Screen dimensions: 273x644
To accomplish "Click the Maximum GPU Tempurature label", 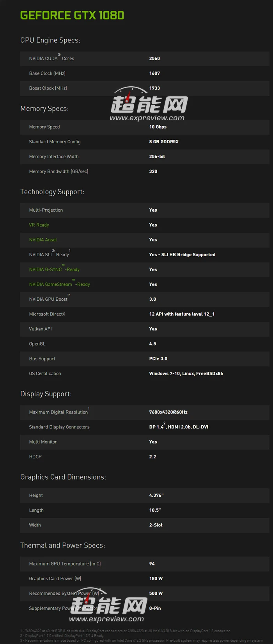I will pos(65,564).
